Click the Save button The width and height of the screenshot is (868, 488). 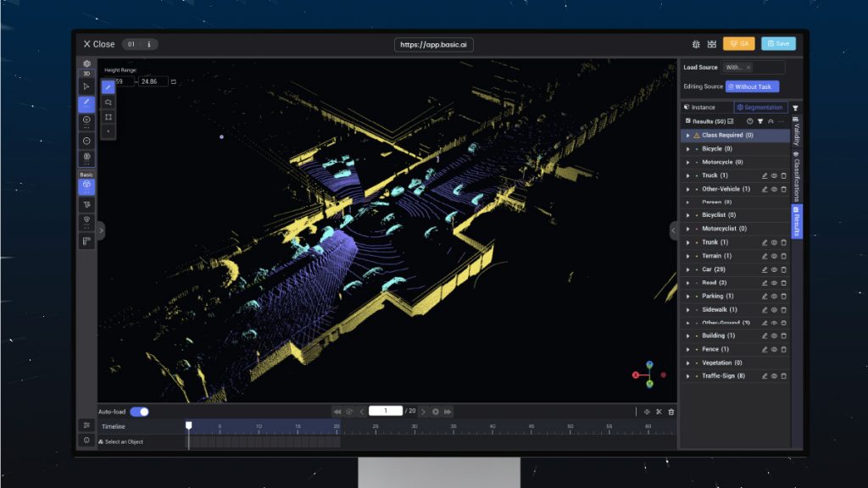[776, 42]
